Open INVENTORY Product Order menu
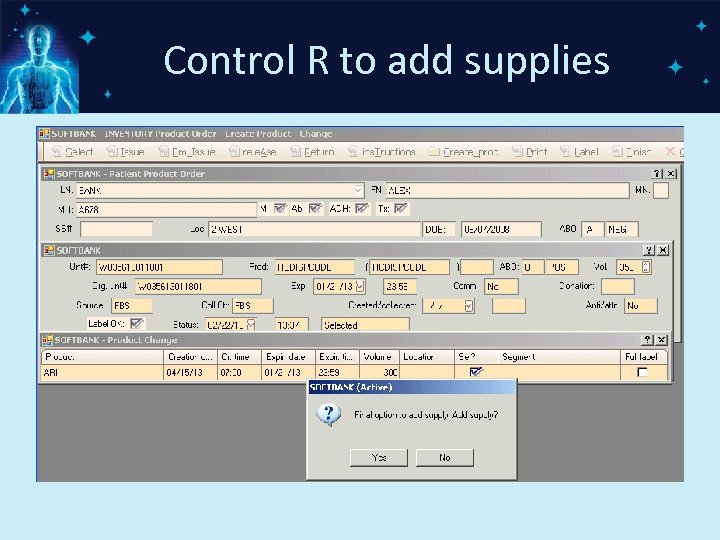This screenshot has height=540, width=720. [160, 134]
